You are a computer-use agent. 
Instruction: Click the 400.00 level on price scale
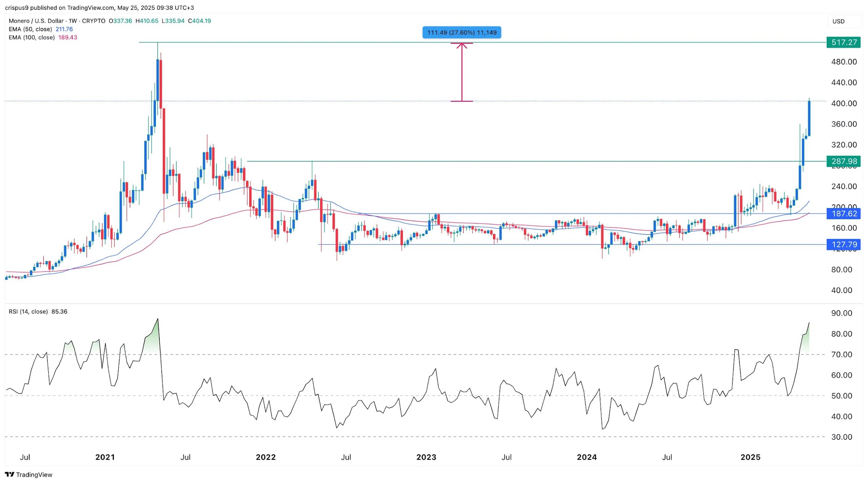[x=844, y=104]
